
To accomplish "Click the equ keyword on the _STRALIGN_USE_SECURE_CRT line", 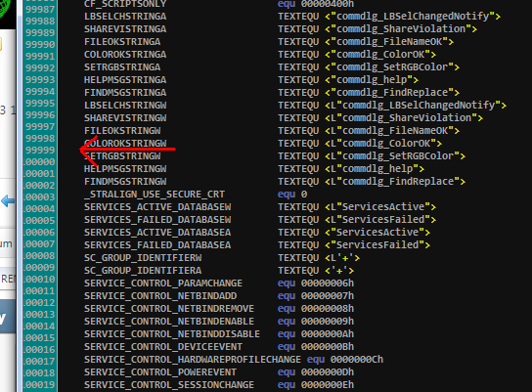I will click(x=287, y=195).
